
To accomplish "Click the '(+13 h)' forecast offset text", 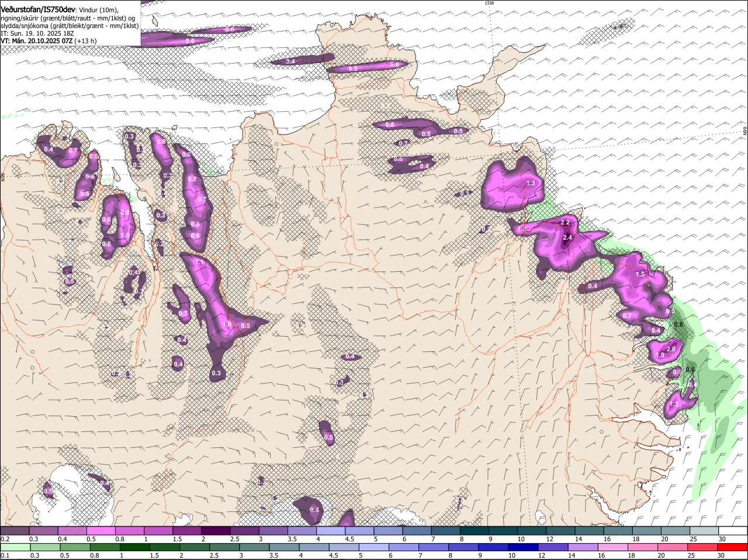I will [86, 41].
